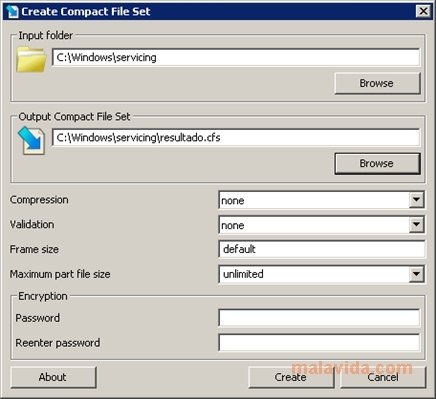Open the Compression dropdown arrow

click(x=416, y=200)
